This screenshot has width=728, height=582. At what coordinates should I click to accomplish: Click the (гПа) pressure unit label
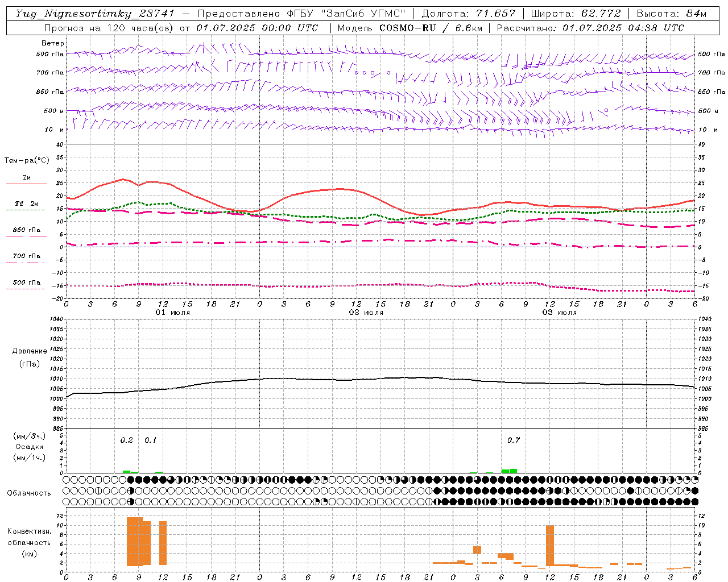(x=30, y=364)
